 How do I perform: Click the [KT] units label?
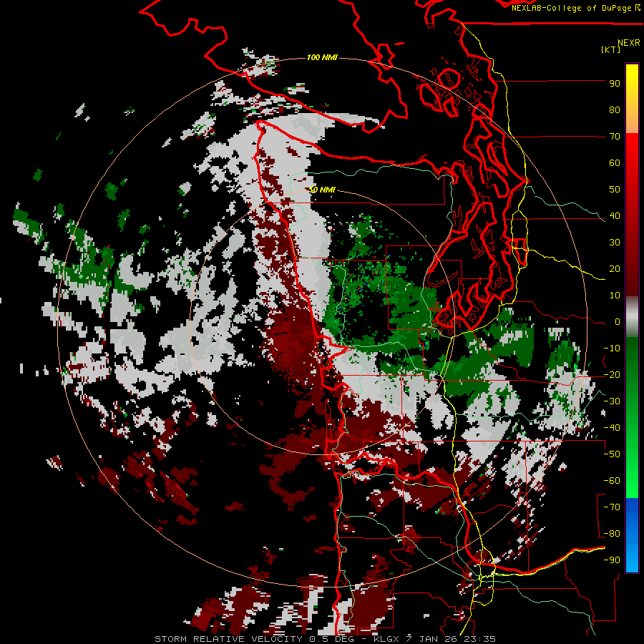point(611,49)
